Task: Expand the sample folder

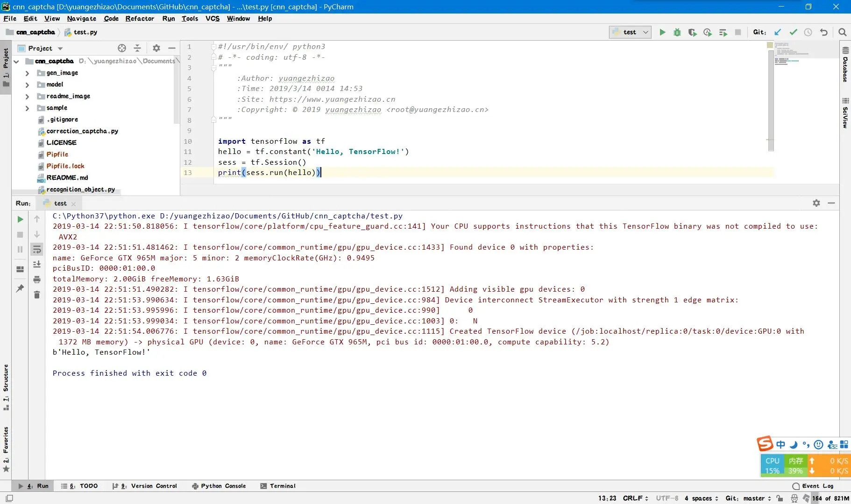Action: point(27,108)
